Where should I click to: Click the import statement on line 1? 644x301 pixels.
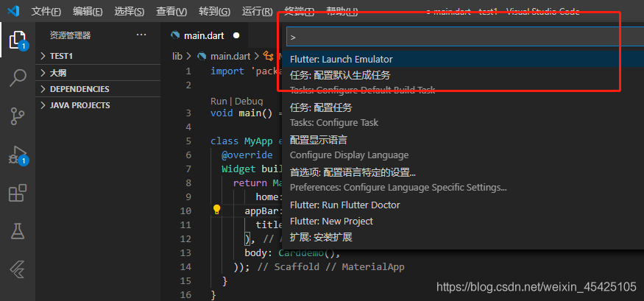pyautogui.click(x=245, y=71)
